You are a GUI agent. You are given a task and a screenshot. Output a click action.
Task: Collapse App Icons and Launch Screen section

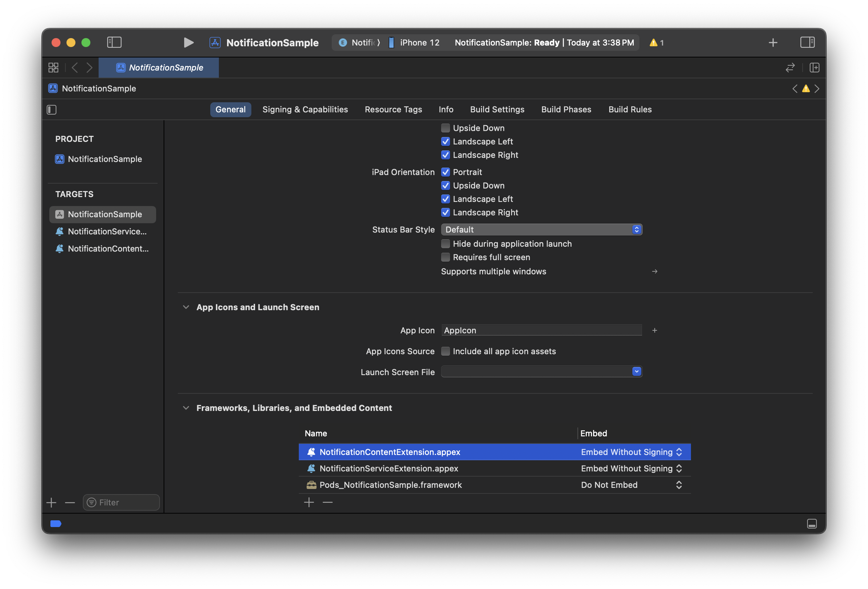(186, 307)
